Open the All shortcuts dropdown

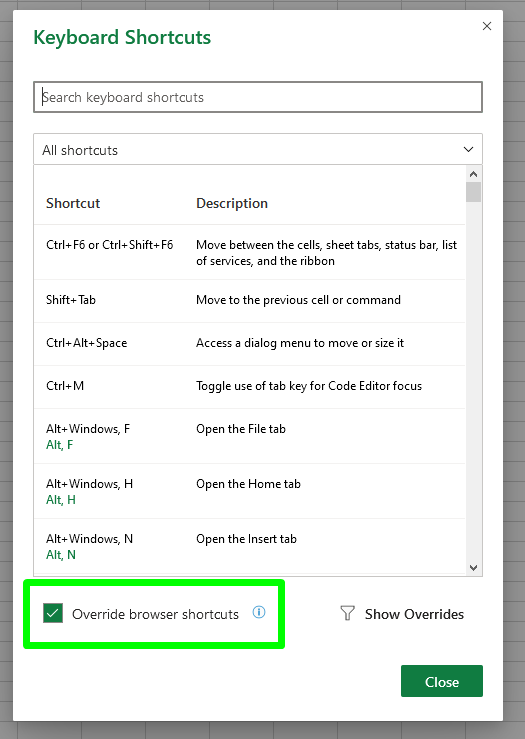tap(258, 149)
